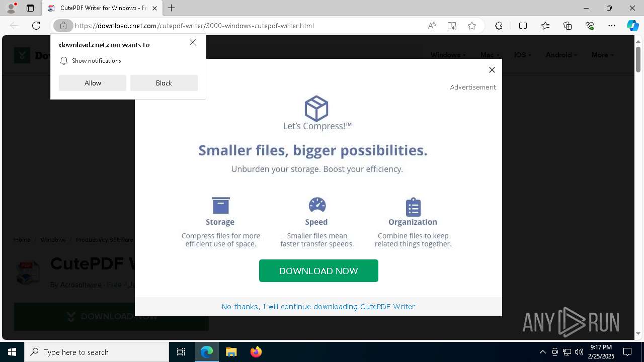This screenshot has height=362, width=644.
Task: Expand the iOS dropdown menu
Action: (523, 55)
